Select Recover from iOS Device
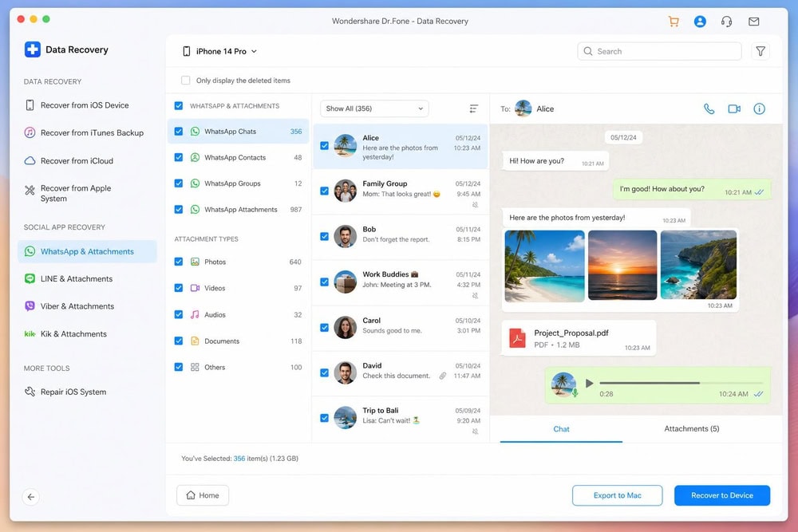798x532 pixels. coord(85,105)
